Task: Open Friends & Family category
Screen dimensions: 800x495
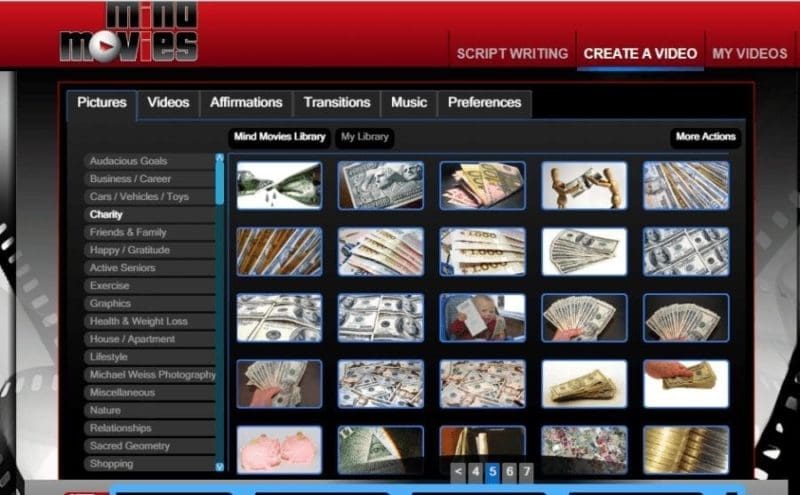Action: click(149, 233)
